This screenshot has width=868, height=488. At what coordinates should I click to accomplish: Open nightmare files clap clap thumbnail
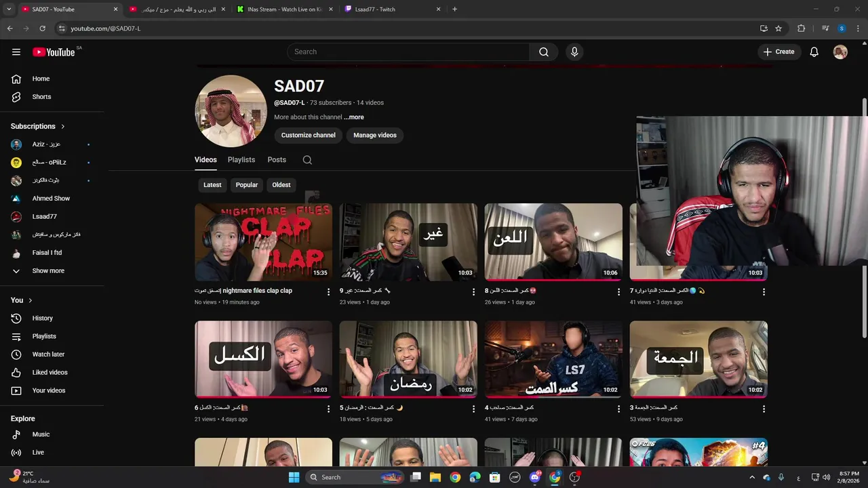[x=263, y=242]
